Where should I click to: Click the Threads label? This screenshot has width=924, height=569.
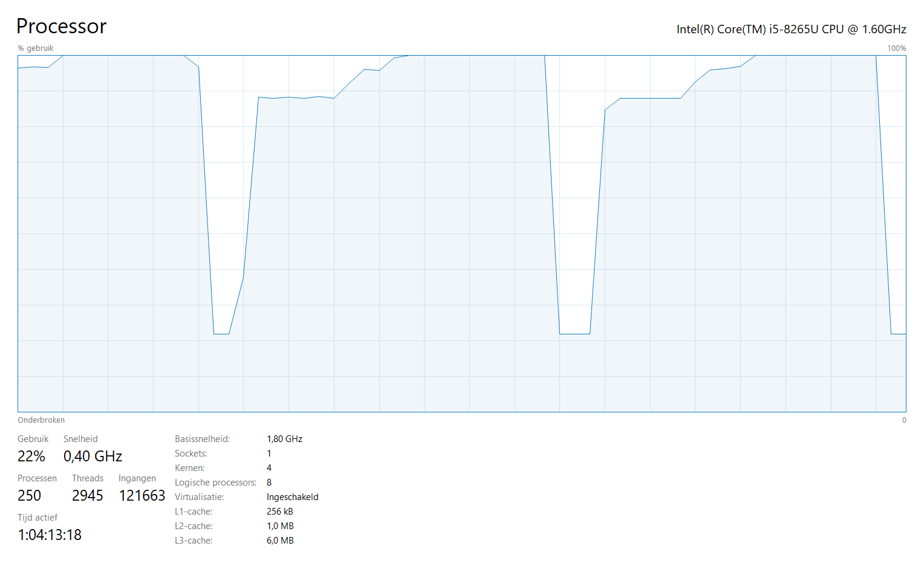pos(88,478)
